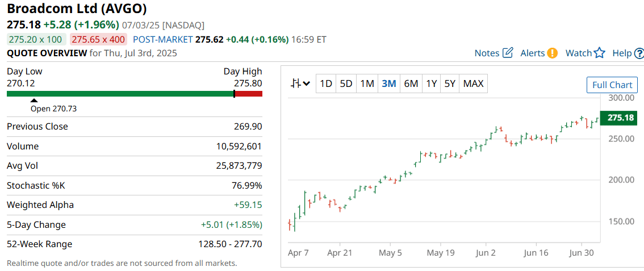This screenshot has height=271, width=644.
Task: Click the Day Low value 270.12
Action: pos(21,84)
